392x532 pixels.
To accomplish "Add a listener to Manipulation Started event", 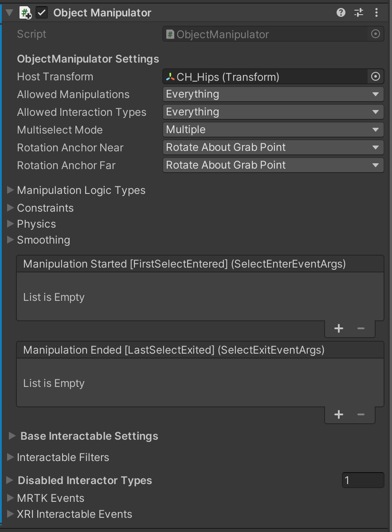I will (x=339, y=328).
